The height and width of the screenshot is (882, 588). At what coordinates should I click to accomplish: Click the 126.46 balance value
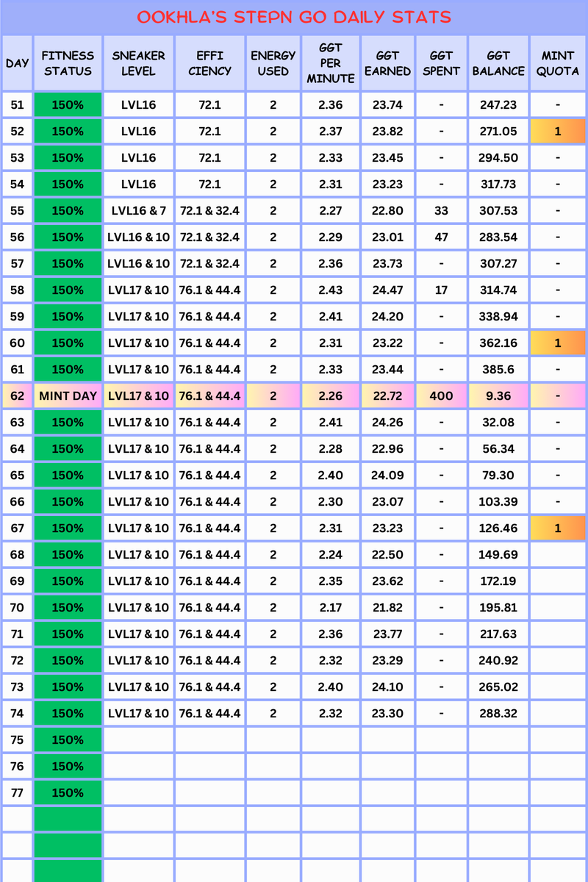pos(498,528)
